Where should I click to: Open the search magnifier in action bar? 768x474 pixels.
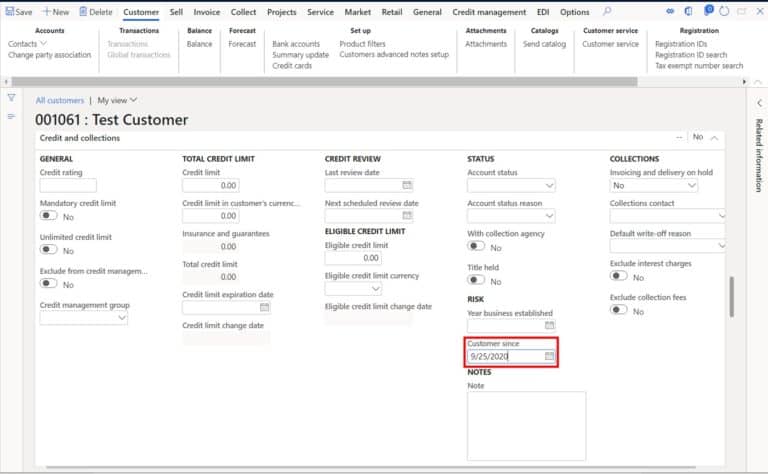pyautogui.click(x=607, y=11)
